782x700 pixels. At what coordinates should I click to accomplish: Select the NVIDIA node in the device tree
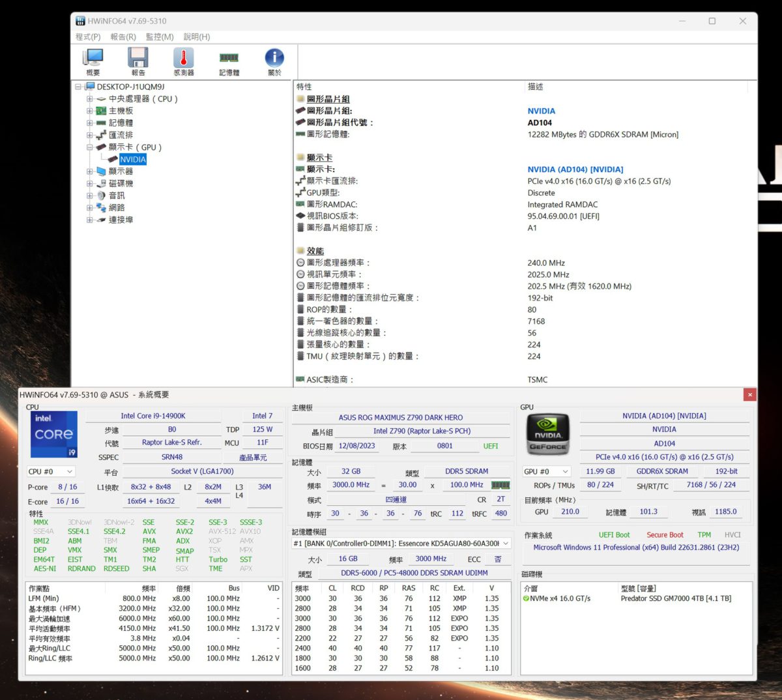pyautogui.click(x=133, y=159)
